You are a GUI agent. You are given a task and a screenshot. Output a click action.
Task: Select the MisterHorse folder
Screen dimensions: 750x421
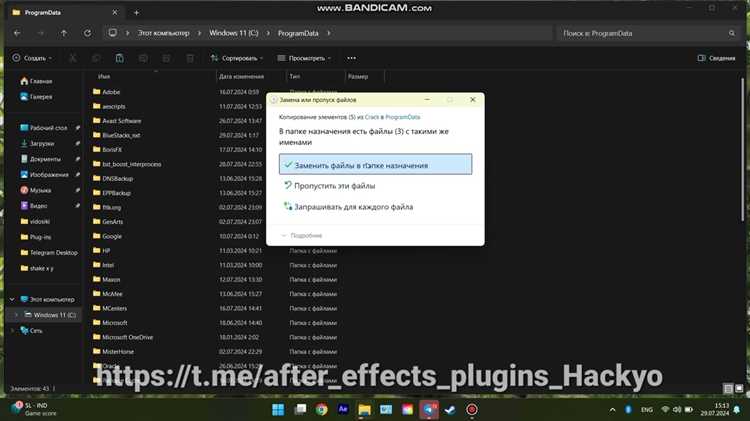tap(113, 352)
